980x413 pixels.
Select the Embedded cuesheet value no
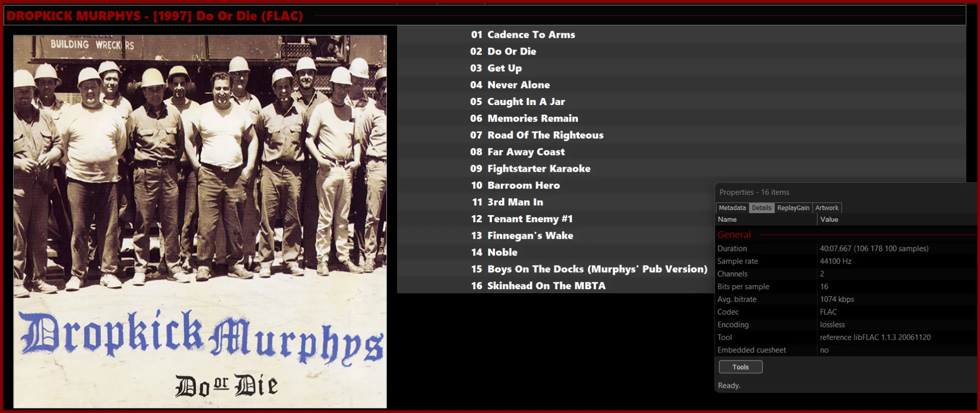824,350
